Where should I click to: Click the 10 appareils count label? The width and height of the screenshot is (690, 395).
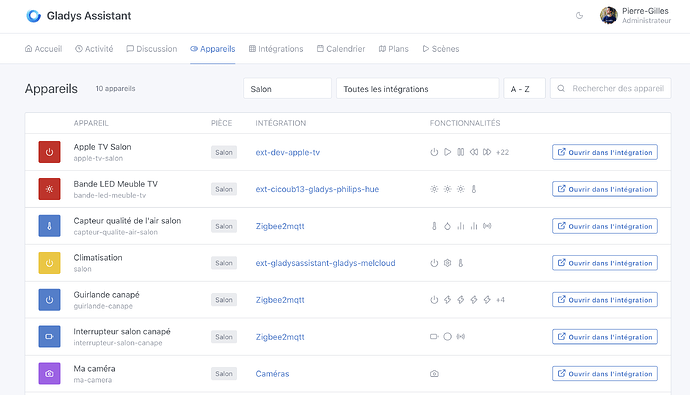click(115, 88)
